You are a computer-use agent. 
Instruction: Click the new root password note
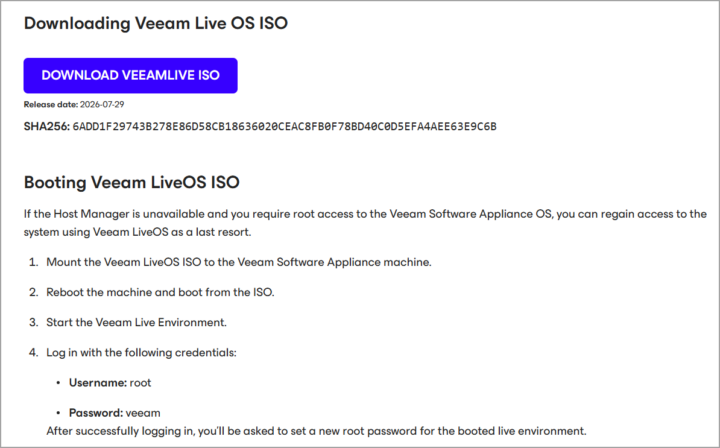[x=316, y=431]
